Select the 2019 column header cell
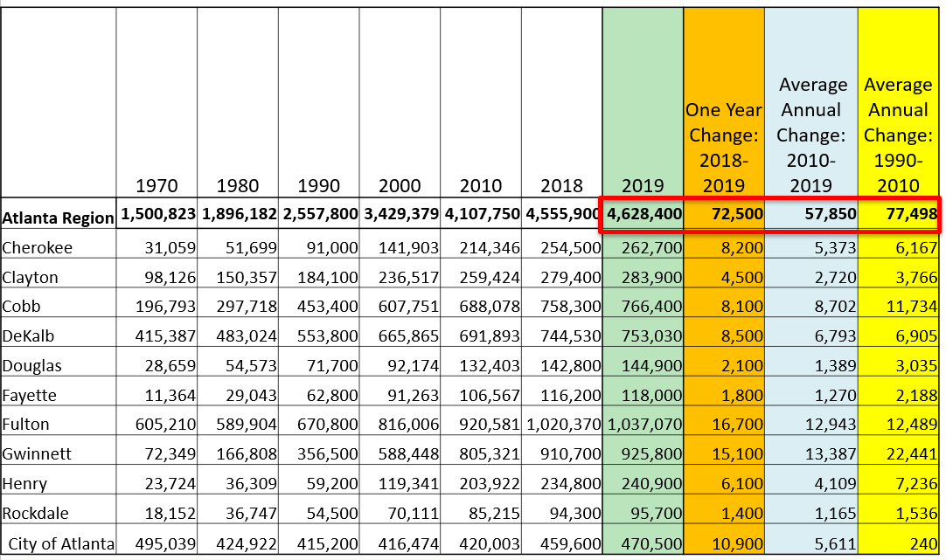The image size is (946, 560). click(642, 185)
